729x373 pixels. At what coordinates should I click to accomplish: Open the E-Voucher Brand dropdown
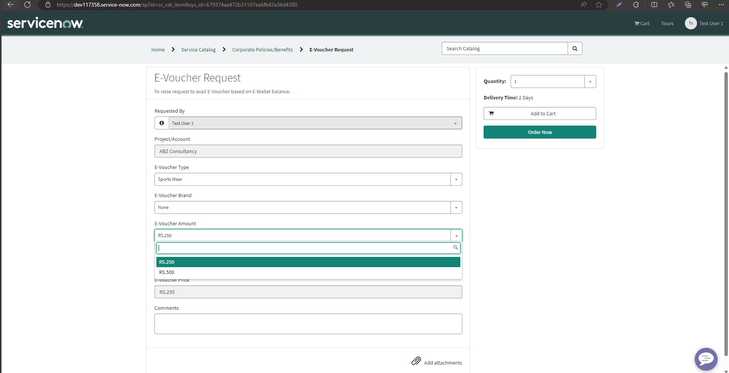308,207
